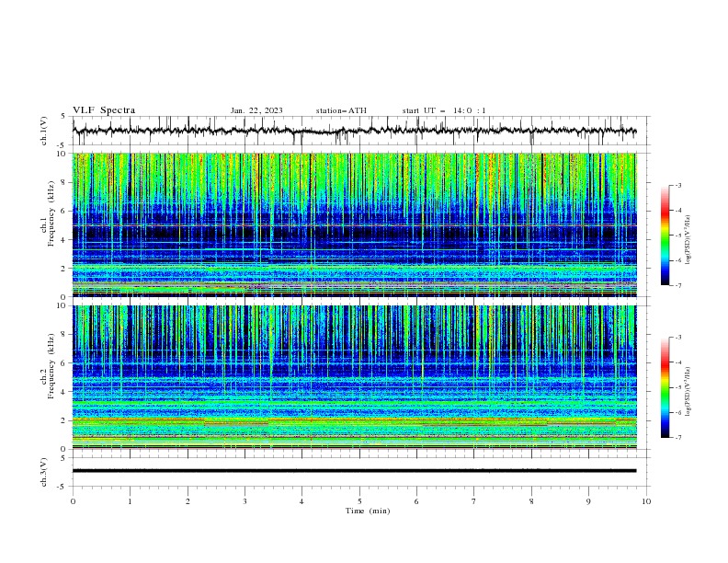Click the '0' tick on the time axis

(x=73, y=501)
